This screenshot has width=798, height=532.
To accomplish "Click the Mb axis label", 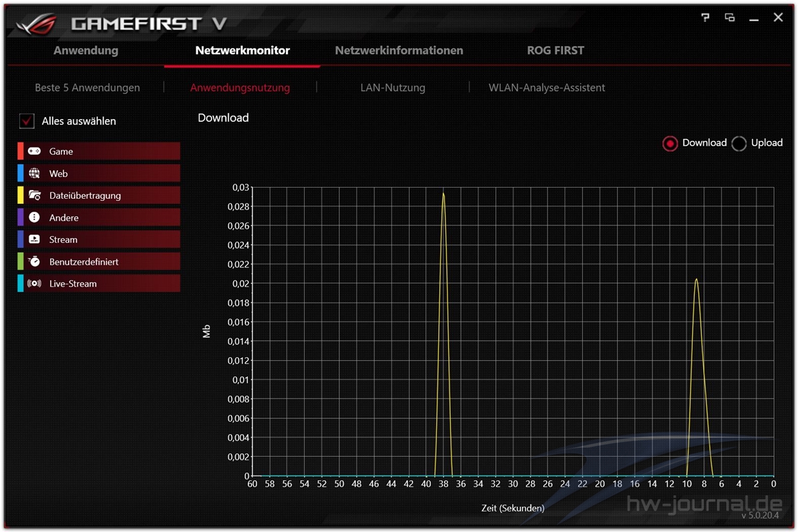I will [x=207, y=331].
